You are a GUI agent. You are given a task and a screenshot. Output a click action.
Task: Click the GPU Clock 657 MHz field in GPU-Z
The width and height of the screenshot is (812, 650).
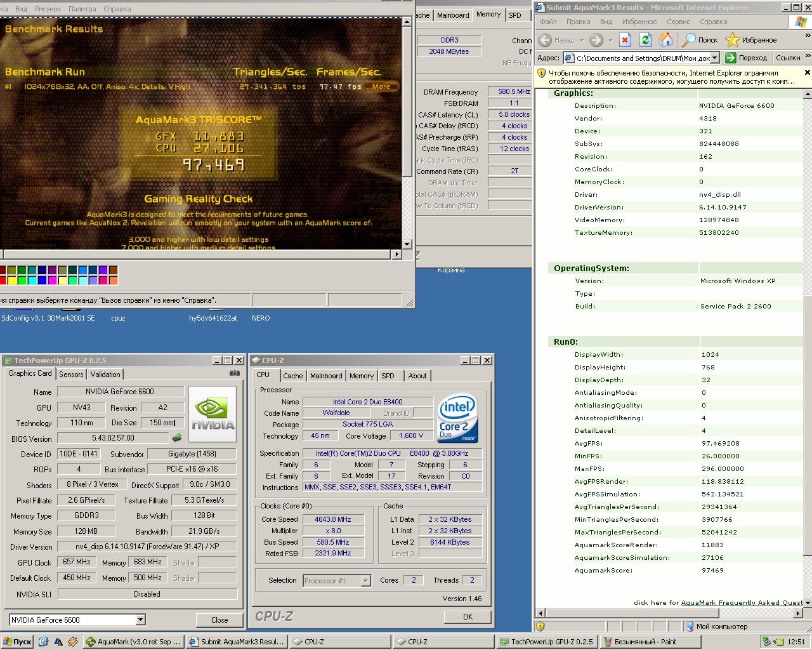tap(76, 562)
